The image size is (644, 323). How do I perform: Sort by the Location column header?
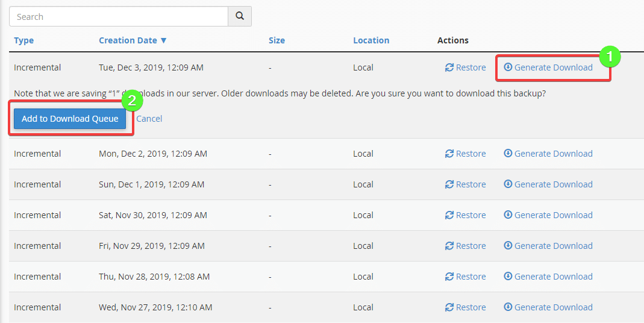(371, 40)
